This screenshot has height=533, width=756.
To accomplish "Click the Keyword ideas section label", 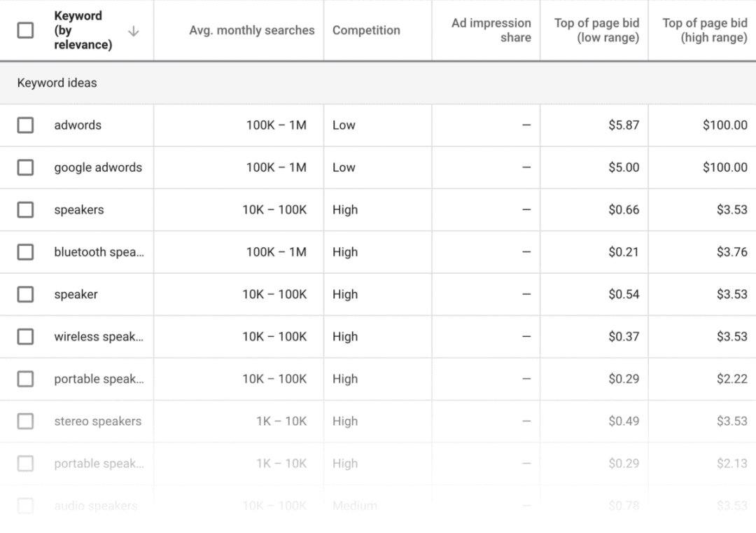I will (x=57, y=83).
